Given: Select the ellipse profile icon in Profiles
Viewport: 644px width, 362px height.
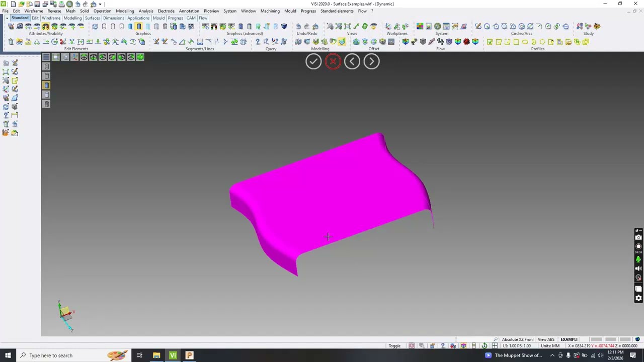Looking at the screenshot, I should [x=525, y=42].
